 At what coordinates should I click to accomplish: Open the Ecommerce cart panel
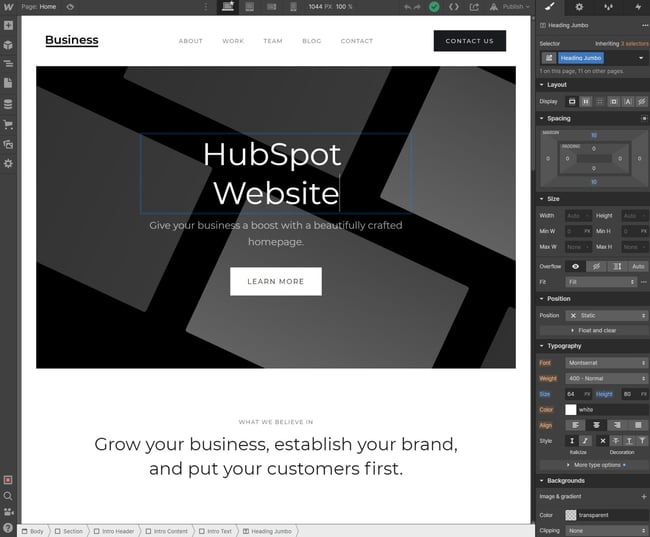8,124
